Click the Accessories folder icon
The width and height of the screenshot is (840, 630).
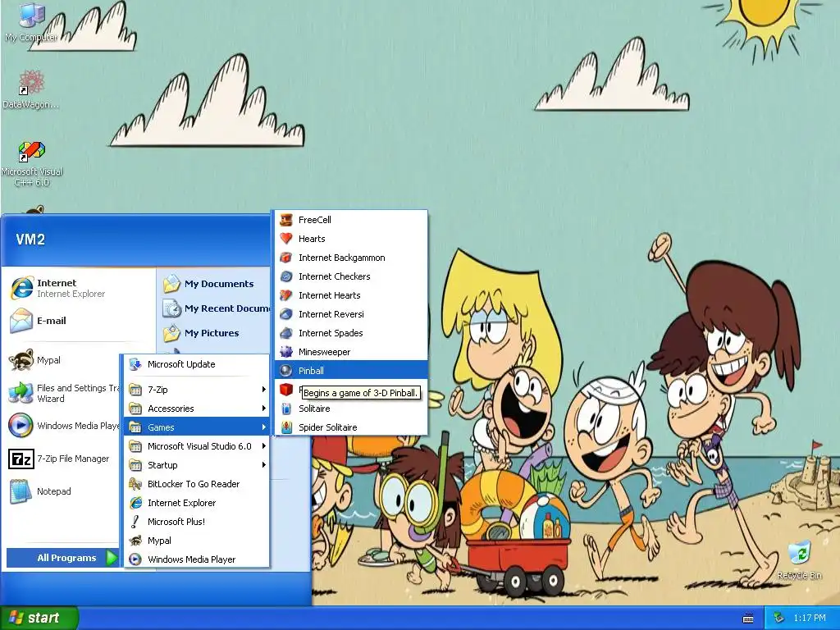pos(136,409)
